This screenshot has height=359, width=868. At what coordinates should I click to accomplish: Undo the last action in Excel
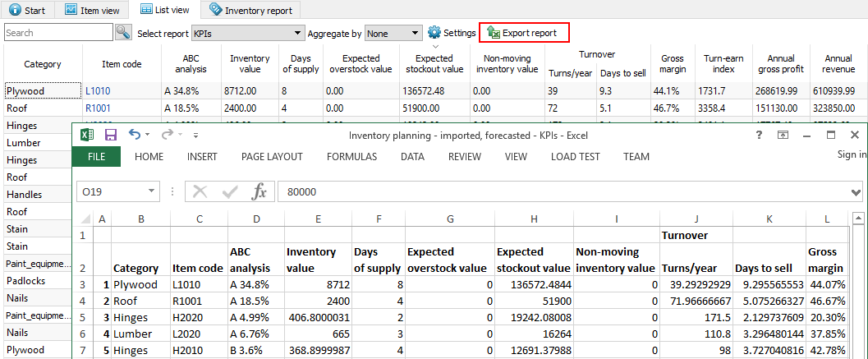[x=135, y=135]
